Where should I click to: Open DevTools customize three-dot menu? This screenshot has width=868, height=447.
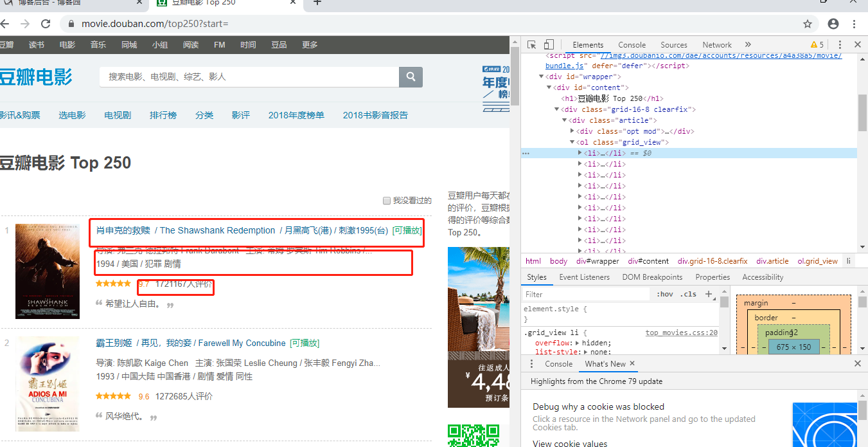[x=840, y=45]
